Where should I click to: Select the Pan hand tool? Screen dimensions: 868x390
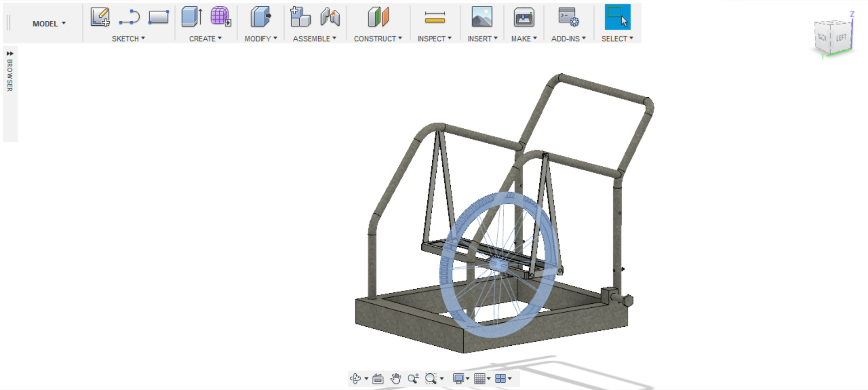(396, 379)
